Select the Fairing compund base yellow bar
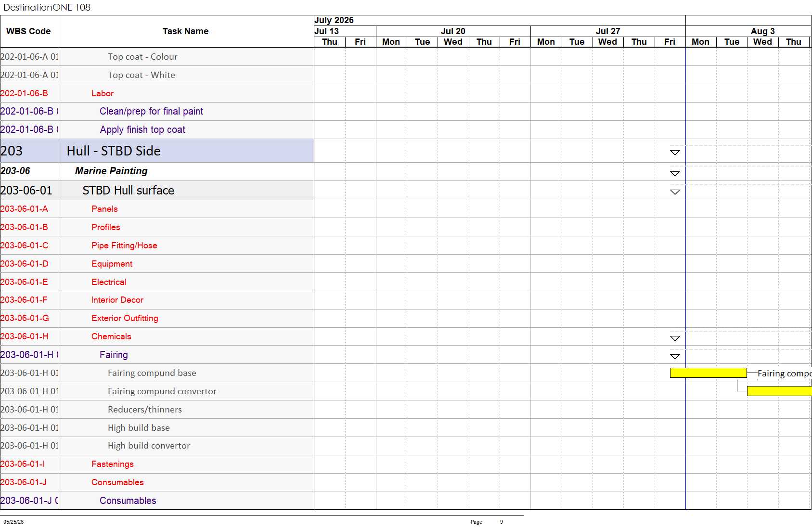 pos(708,373)
